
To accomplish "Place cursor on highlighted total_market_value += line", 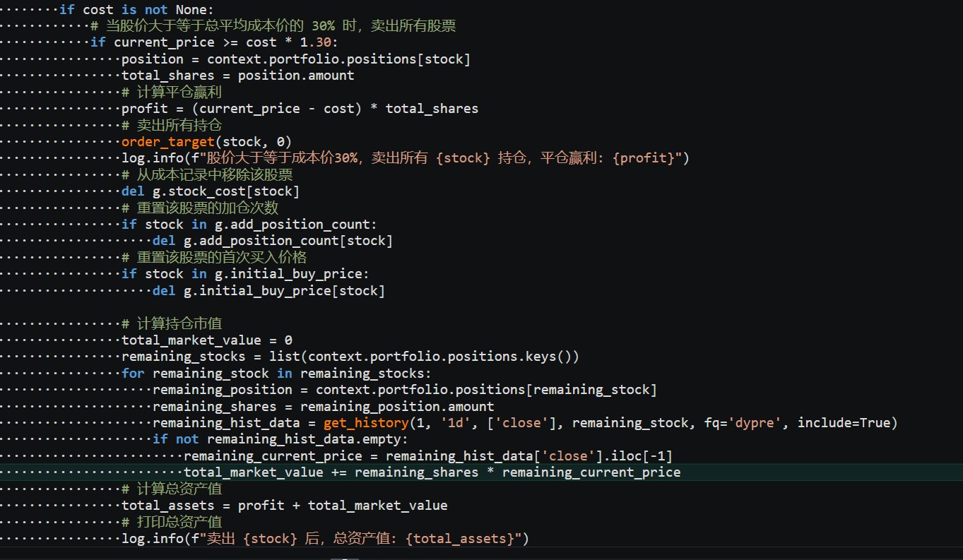I will (x=432, y=472).
